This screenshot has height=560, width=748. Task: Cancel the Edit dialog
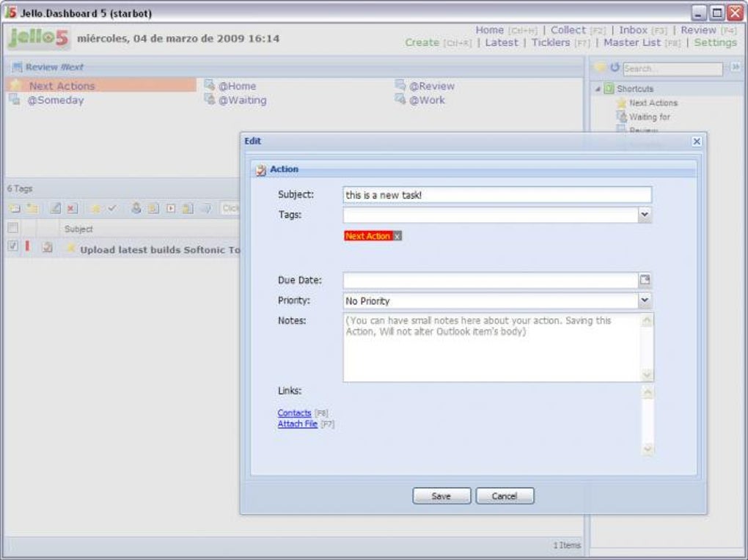pos(505,495)
